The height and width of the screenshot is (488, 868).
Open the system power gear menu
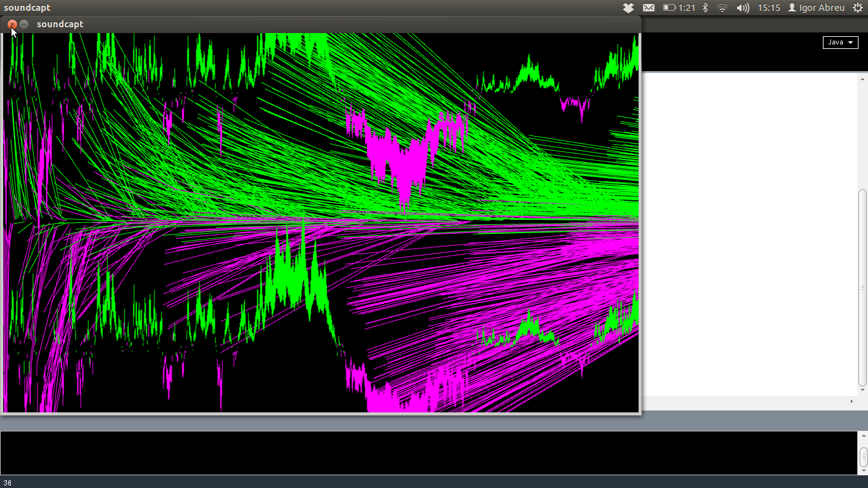(x=857, y=8)
